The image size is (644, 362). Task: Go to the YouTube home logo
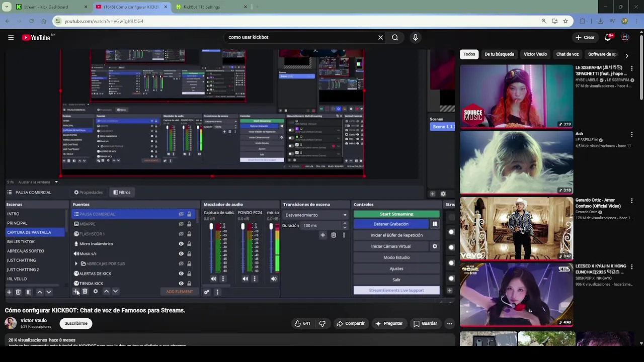pos(36,38)
